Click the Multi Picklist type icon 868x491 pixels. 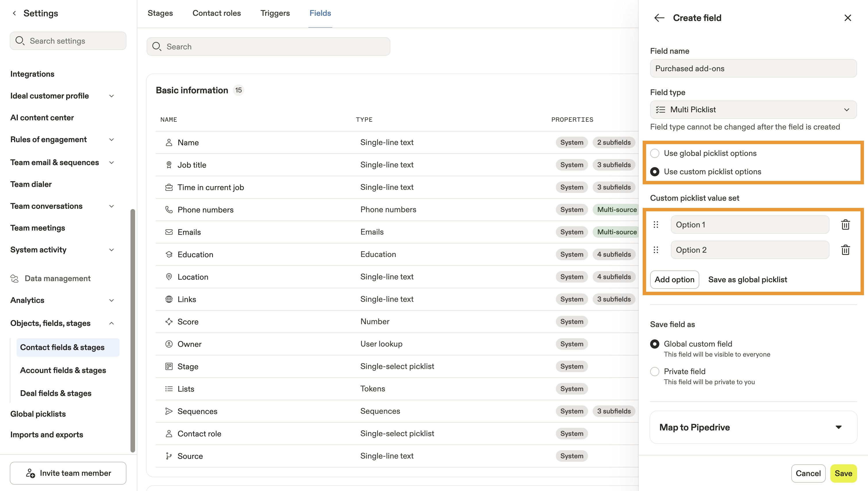coord(660,110)
